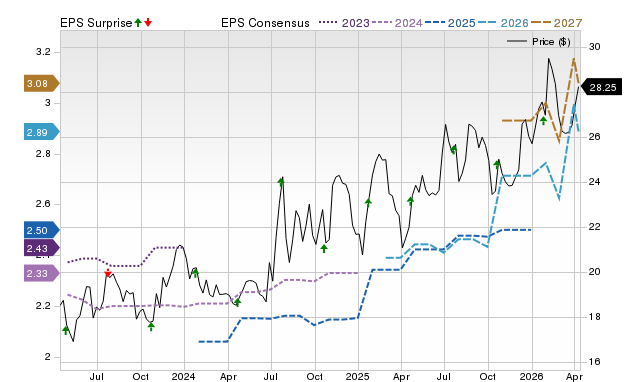This screenshot has height=382, width=640.
Task: Click the EPS Consensus heading
Action: [x=265, y=23]
